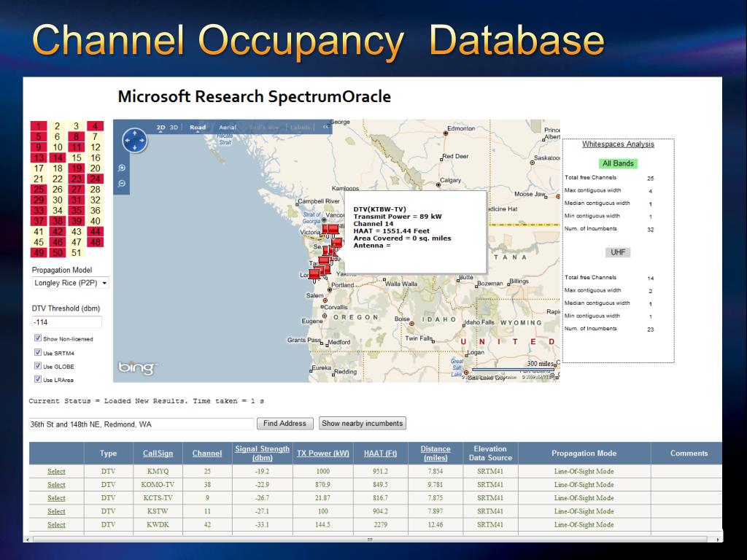Click the DTV Threshold input field
The width and height of the screenshot is (747, 560).
click(x=66, y=322)
